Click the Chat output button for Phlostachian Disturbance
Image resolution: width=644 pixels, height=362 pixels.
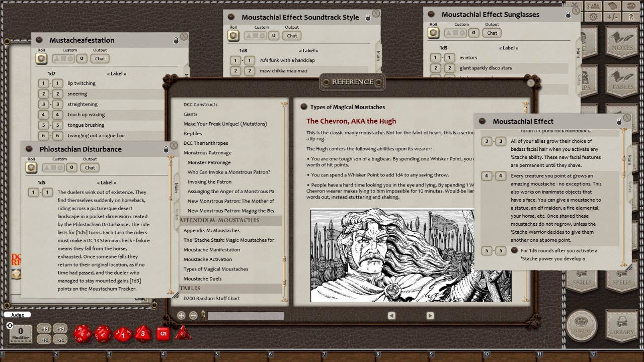pos(89,167)
